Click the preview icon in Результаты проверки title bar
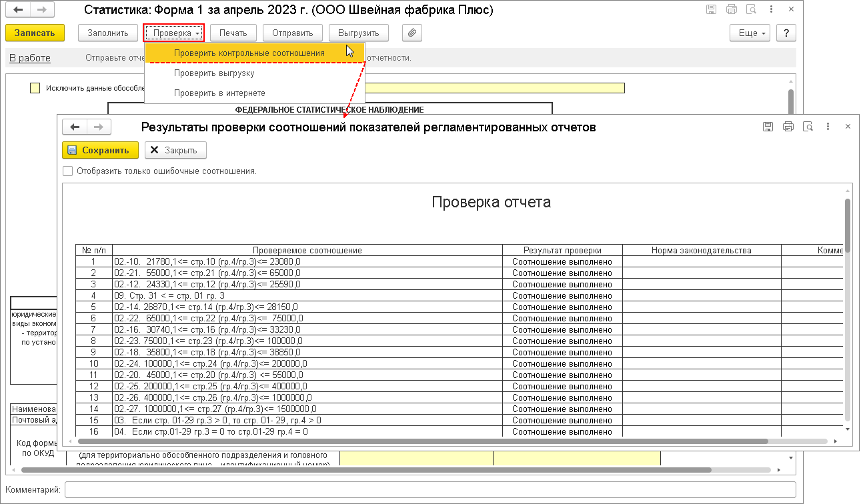Image resolution: width=861 pixels, height=504 pixels. pyautogui.click(x=808, y=127)
